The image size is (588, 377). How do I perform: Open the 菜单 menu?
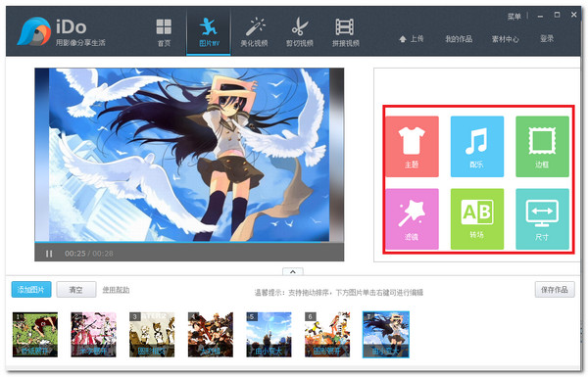pyautogui.click(x=514, y=17)
